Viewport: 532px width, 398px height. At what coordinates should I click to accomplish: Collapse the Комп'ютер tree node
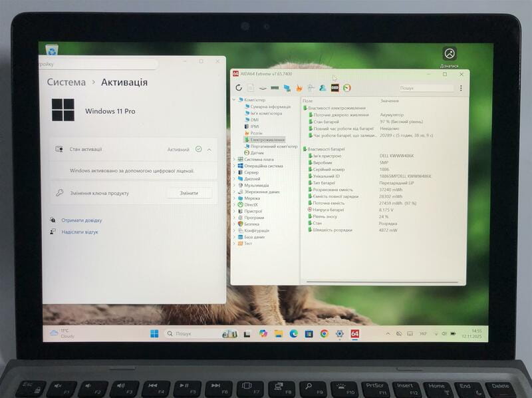point(234,100)
